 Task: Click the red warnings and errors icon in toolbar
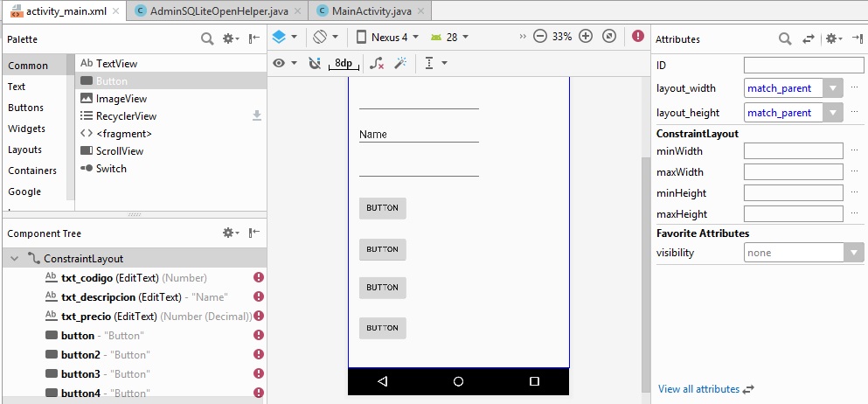pyautogui.click(x=638, y=37)
